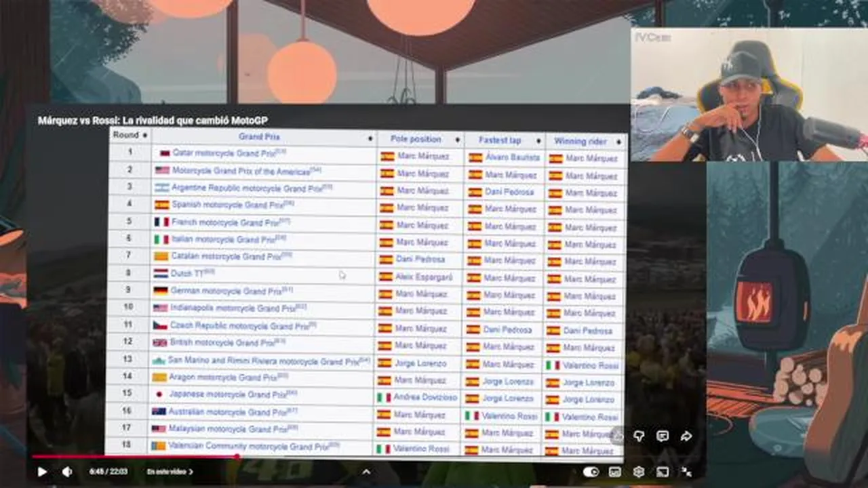Share the video

686,436
